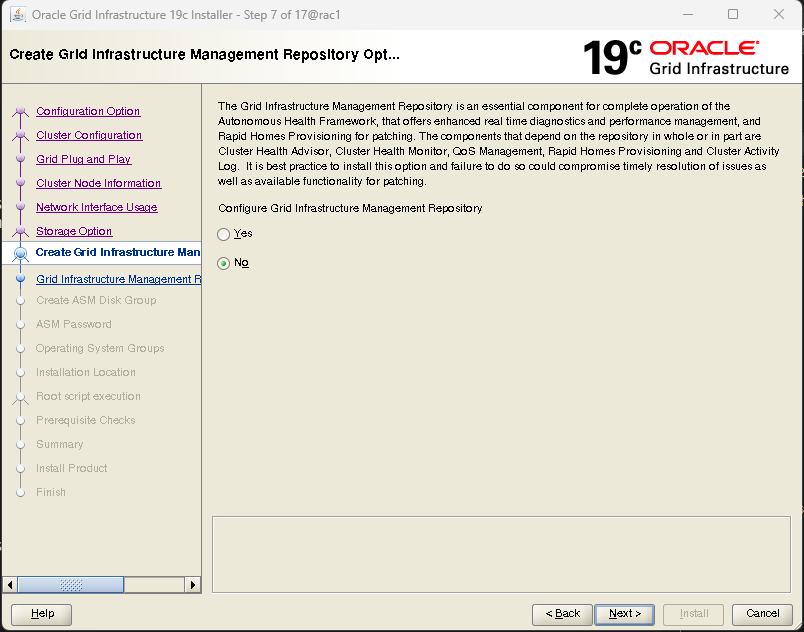
Task: Select the Create Grid Infrastructure Man current step
Action: (x=117, y=252)
